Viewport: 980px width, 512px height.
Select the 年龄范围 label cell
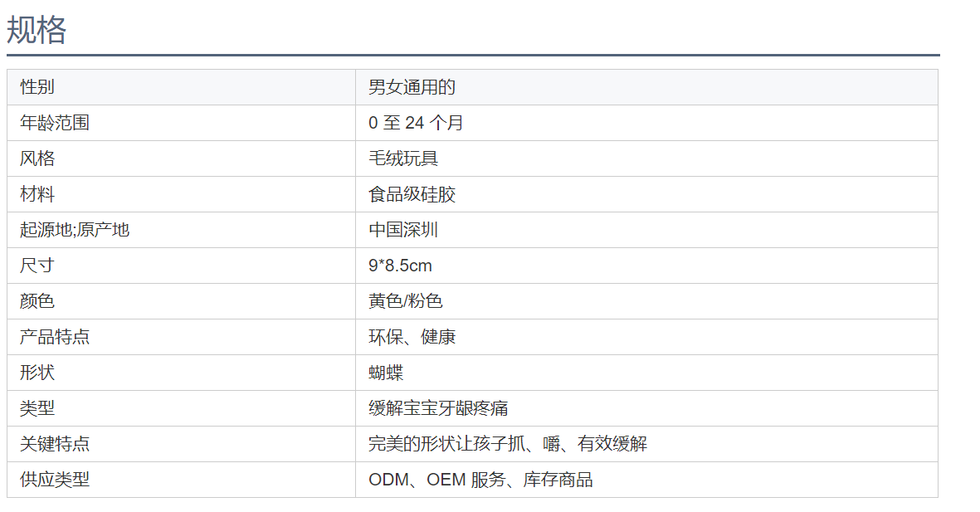(x=181, y=123)
